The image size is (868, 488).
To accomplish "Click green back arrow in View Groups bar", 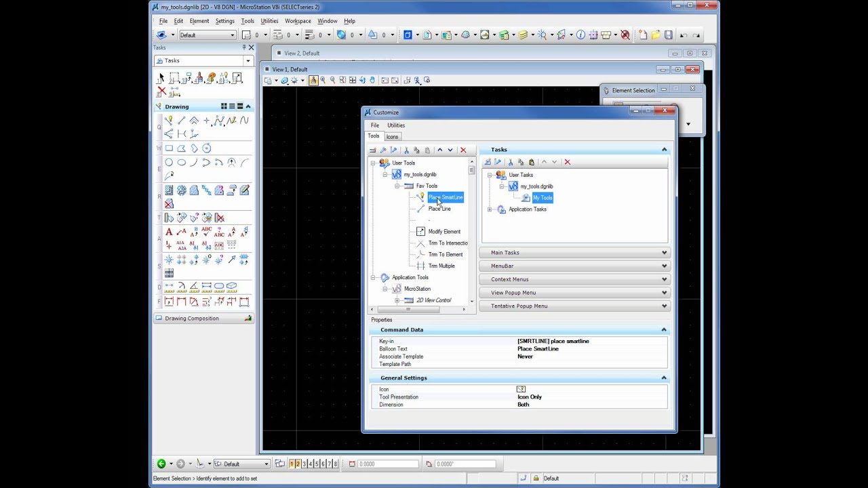I will (x=161, y=464).
